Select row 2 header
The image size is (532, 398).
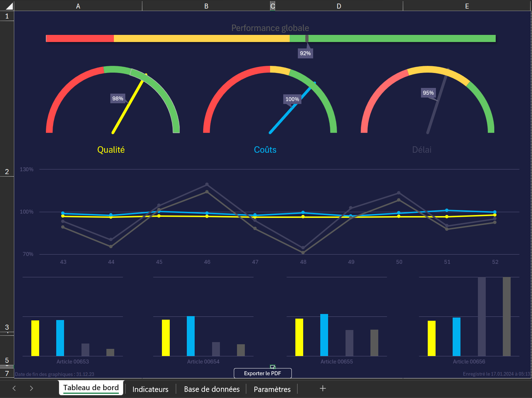(7, 171)
